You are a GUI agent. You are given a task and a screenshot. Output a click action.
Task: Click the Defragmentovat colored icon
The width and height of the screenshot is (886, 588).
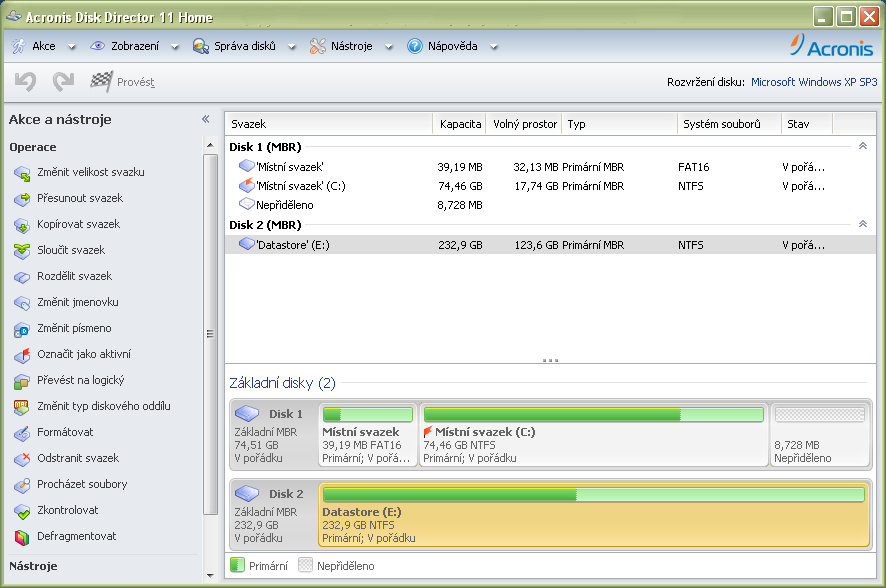point(22,537)
